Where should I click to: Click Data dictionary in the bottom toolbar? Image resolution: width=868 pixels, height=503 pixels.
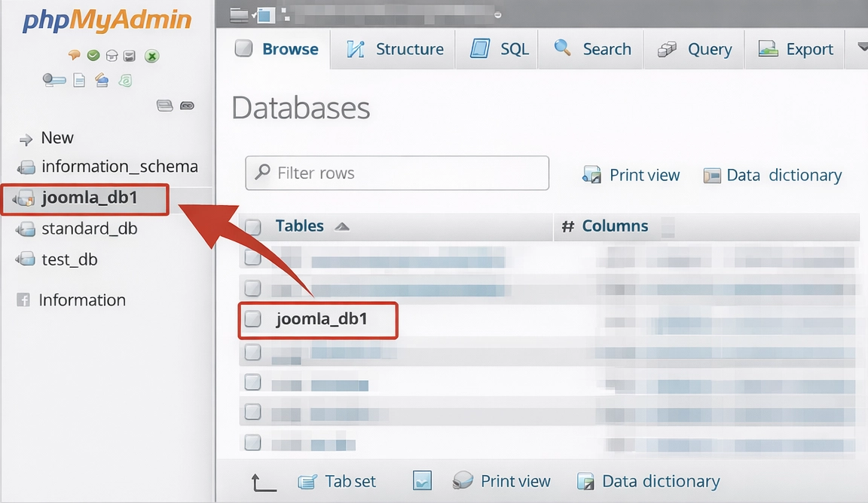coord(648,481)
